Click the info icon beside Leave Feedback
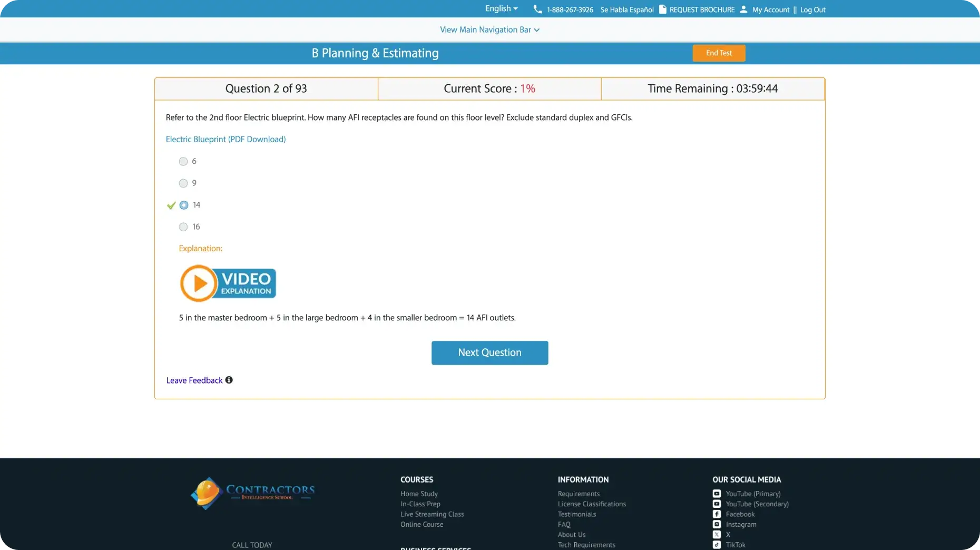Viewport: 980px width, 550px height. 229,380
